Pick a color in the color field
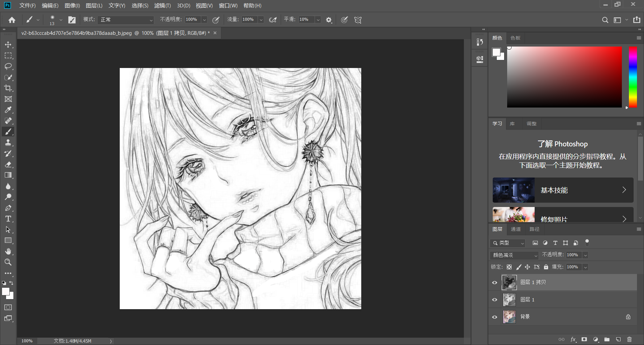 click(565, 77)
